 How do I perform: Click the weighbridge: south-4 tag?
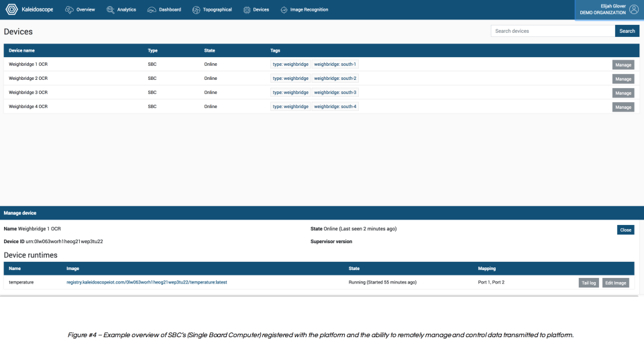[335, 106]
